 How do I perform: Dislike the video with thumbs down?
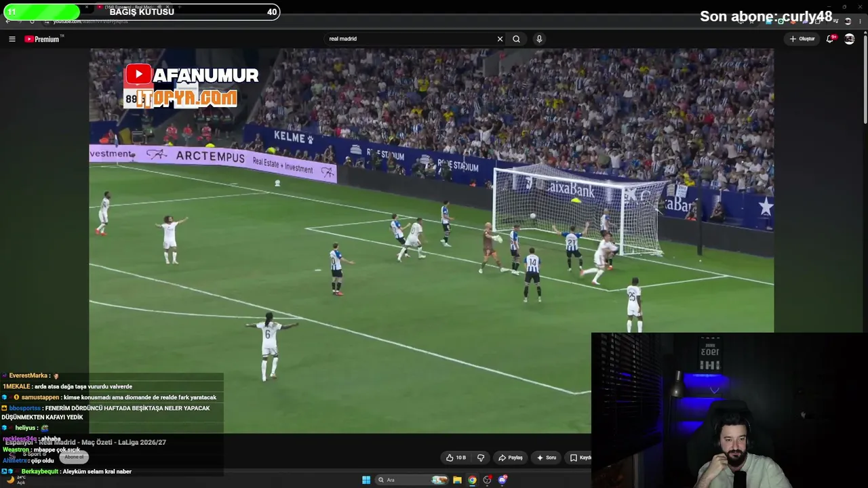click(x=481, y=457)
